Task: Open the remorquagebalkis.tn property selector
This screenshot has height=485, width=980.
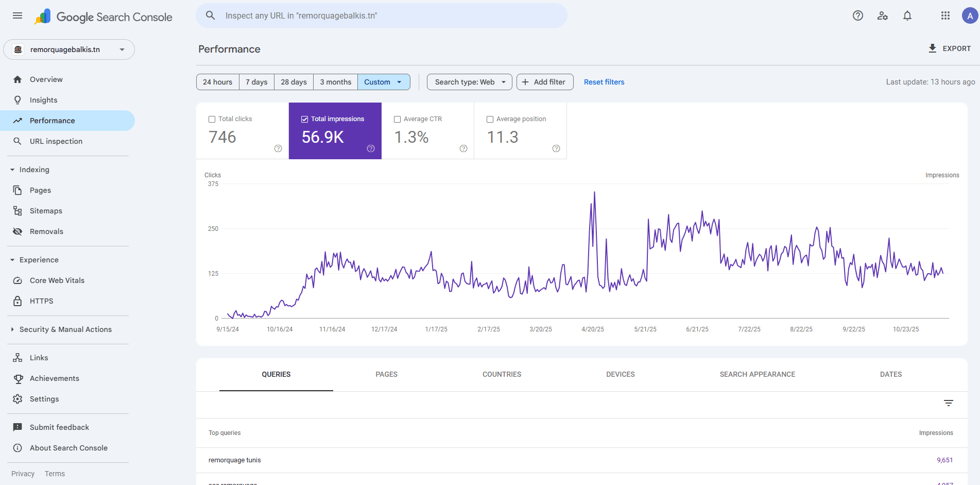Action: pos(69,49)
